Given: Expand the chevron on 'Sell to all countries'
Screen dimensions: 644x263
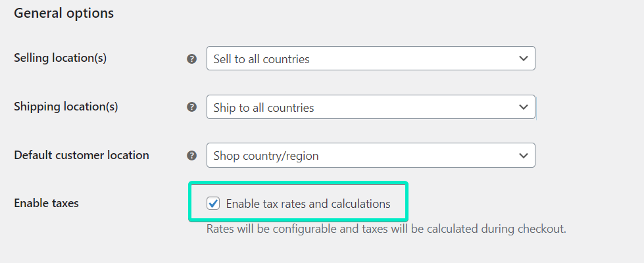Looking at the screenshot, I should point(523,59).
